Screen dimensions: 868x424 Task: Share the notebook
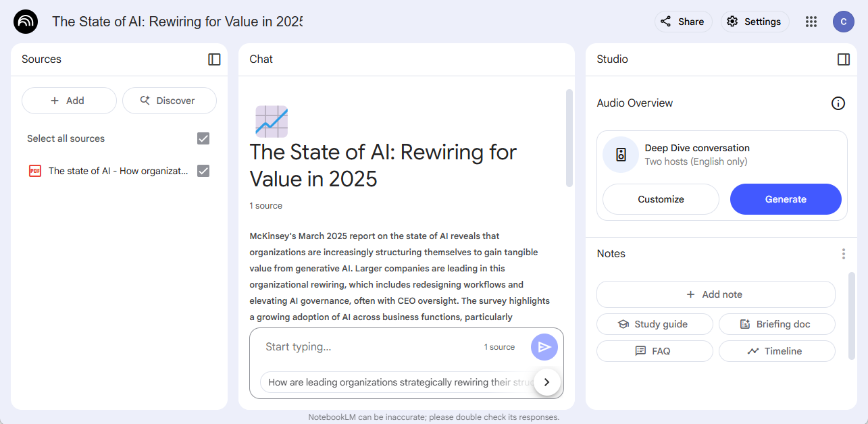tap(683, 22)
